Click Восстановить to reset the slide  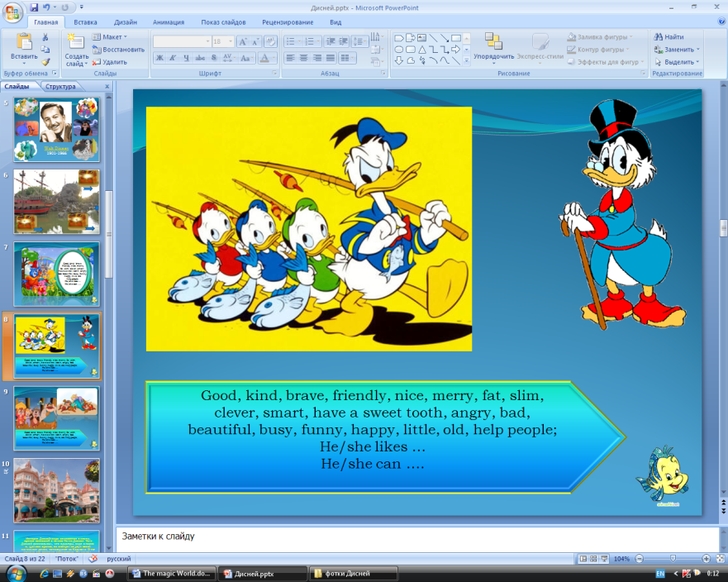click(118, 50)
